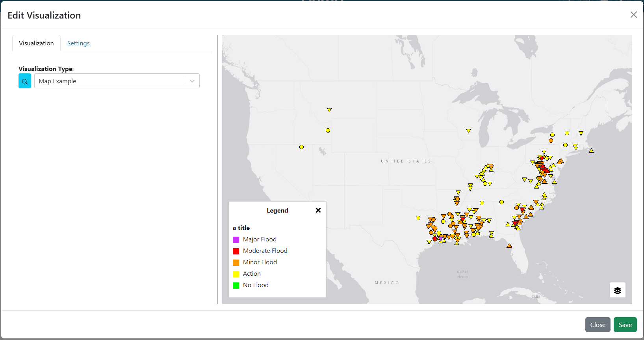
Task: Click the 'No Flood' legend label
Action: [x=256, y=285]
